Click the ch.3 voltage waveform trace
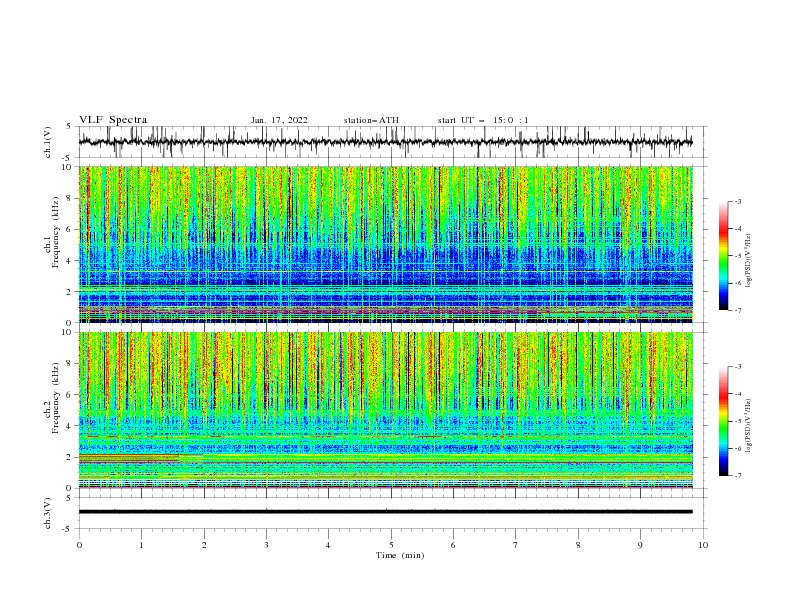This screenshot has width=792, height=612. point(385,512)
